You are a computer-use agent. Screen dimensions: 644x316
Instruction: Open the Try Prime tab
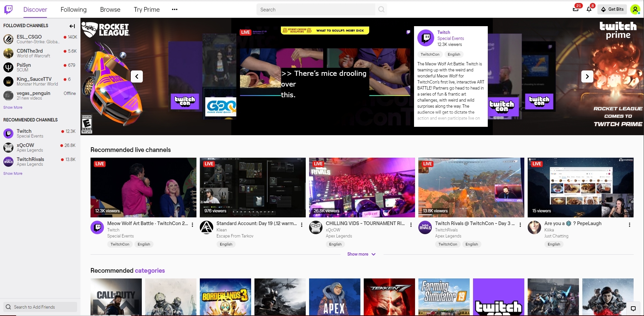pyautogui.click(x=147, y=9)
